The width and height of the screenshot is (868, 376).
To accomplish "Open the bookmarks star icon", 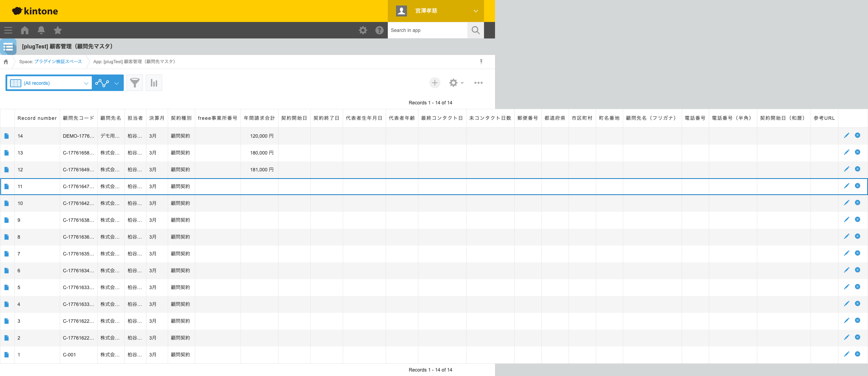I will tap(58, 30).
